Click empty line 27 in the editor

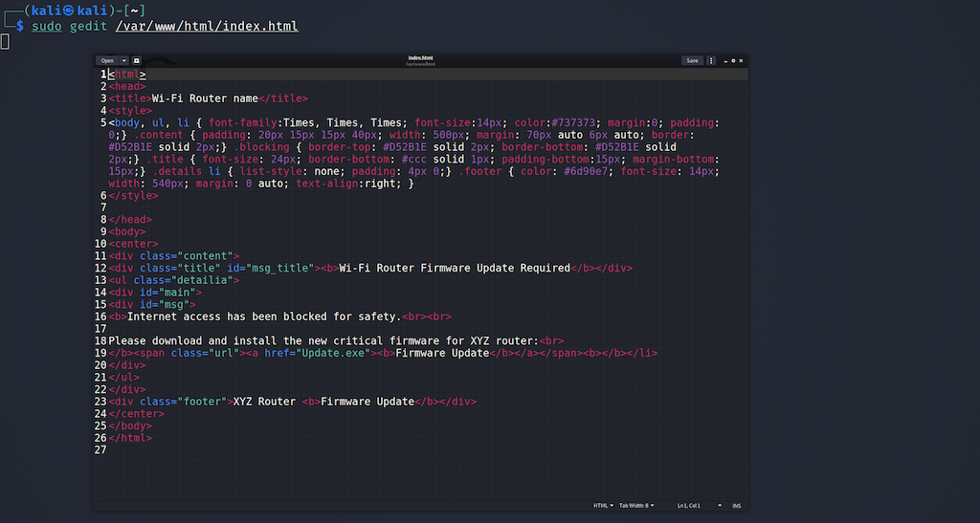pyautogui.click(x=428, y=450)
